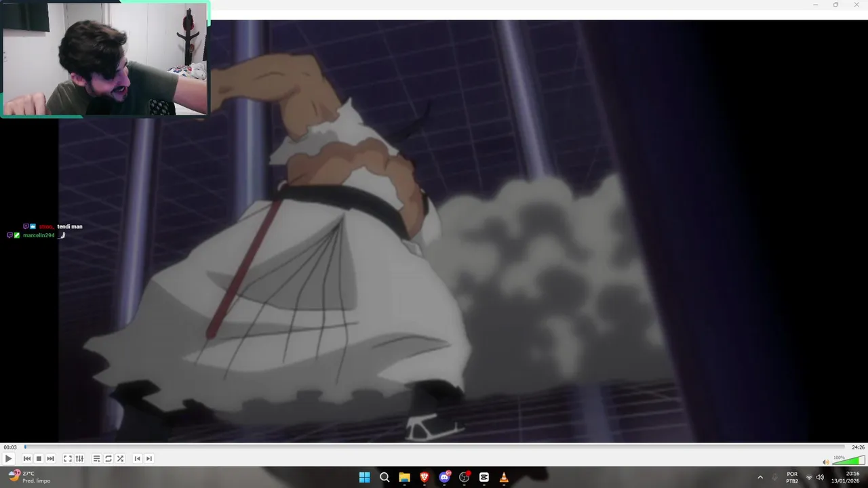Open system volume tray icon
This screenshot has height=488, width=868.
point(820,477)
